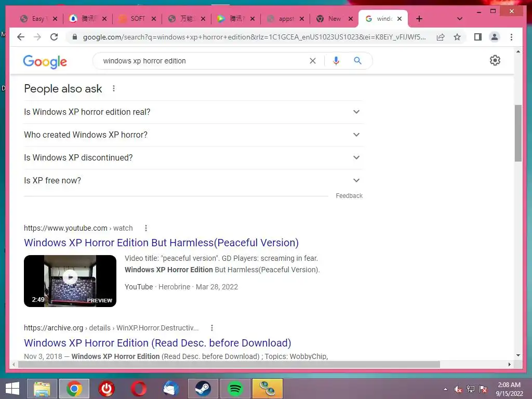
Task: Open the yellow taskbar app icon
Action: [x=268, y=389]
